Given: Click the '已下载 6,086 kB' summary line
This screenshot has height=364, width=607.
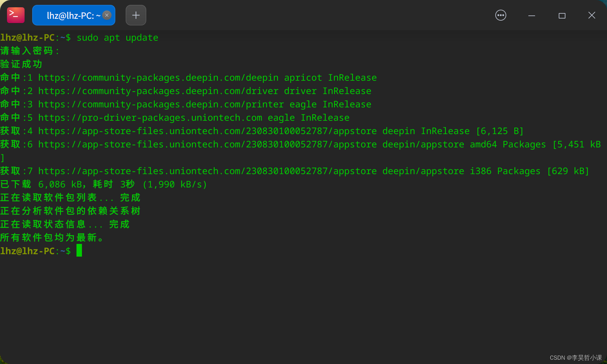Looking at the screenshot, I should (103, 184).
